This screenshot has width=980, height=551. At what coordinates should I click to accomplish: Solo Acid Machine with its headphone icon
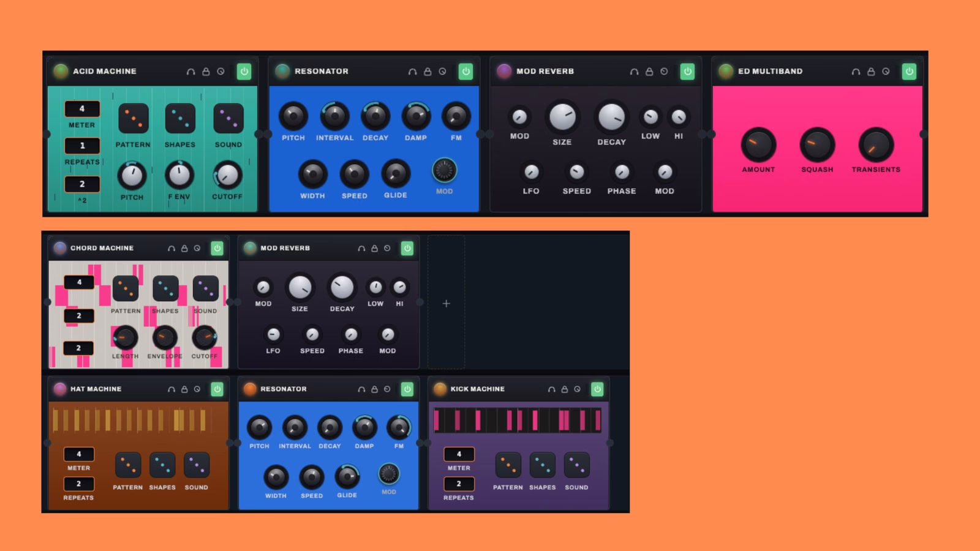[x=191, y=72]
